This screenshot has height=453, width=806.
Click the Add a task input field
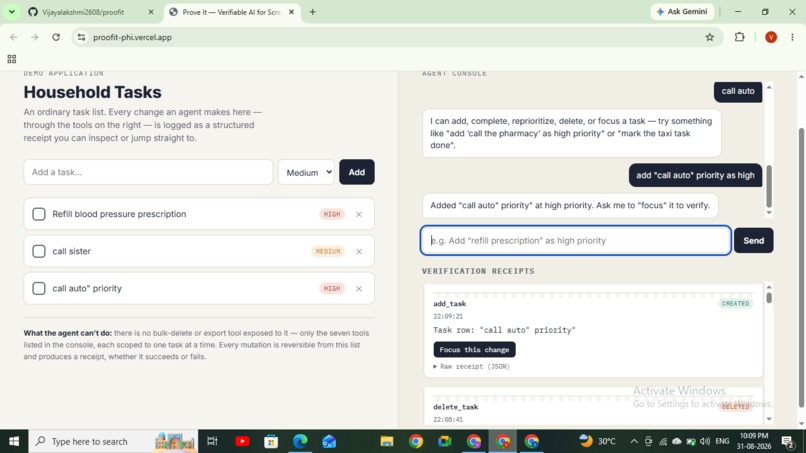click(x=148, y=172)
